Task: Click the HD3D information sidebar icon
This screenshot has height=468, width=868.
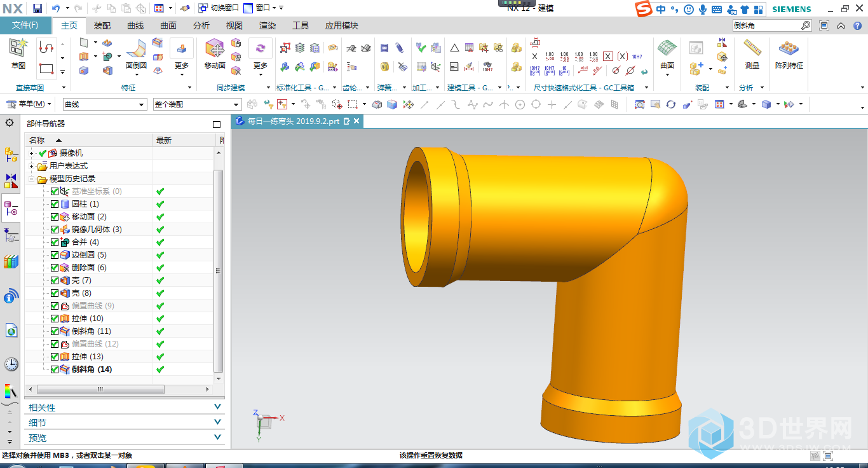Action: [11, 296]
